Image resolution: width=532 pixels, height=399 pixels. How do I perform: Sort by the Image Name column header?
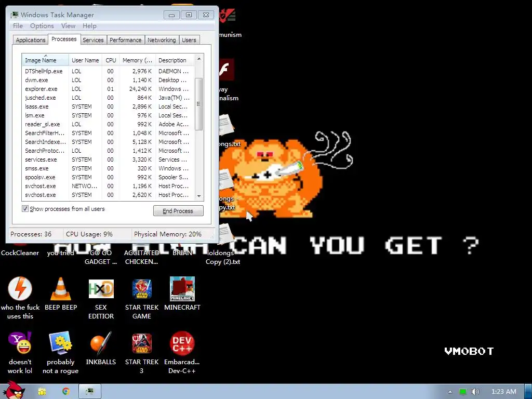46,60
